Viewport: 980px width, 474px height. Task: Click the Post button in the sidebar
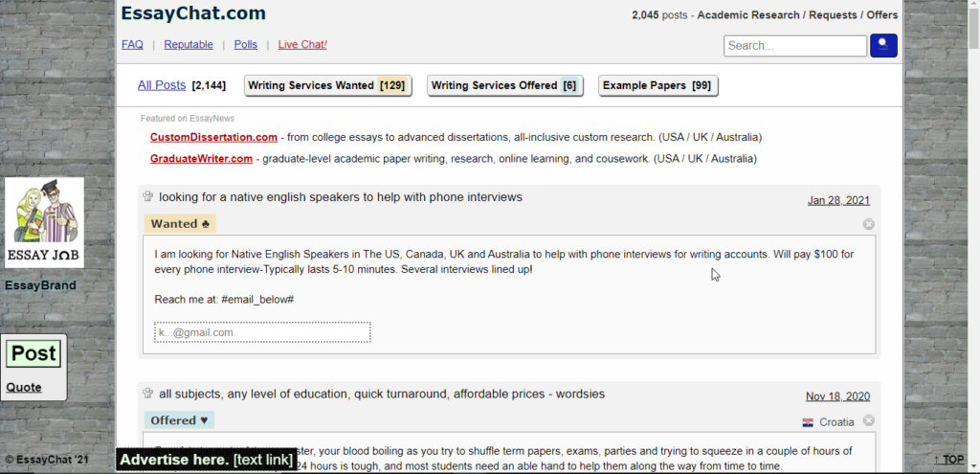coord(33,353)
